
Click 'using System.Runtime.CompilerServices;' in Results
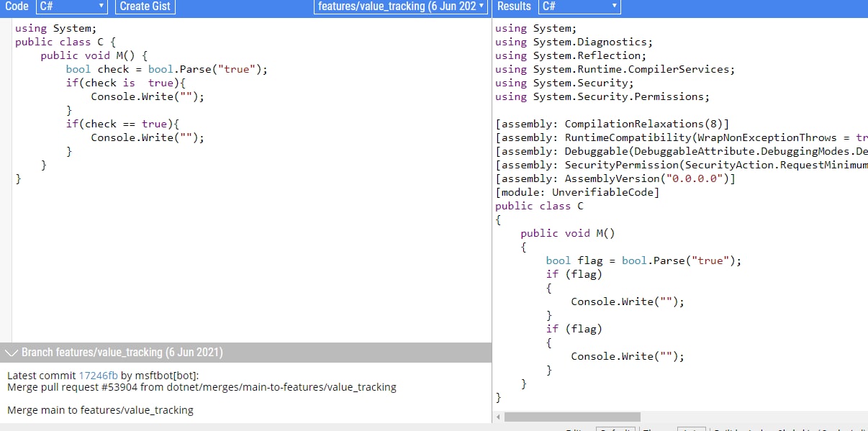coord(615,69)
